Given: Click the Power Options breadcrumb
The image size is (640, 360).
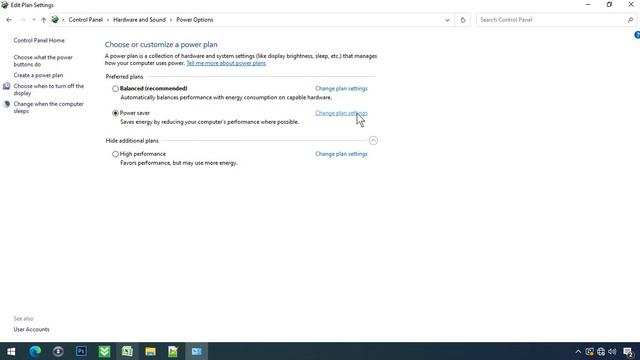Looking at the screenshot, I should (195, 20).
